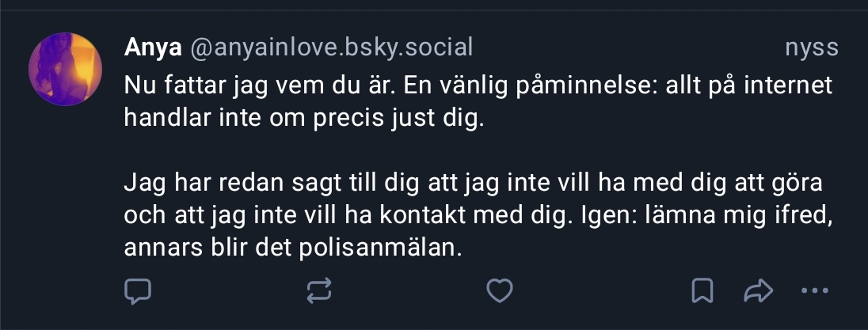Visit the @anyainlove.bsky.social handle

pyautogui.click(x=331, y=48)
